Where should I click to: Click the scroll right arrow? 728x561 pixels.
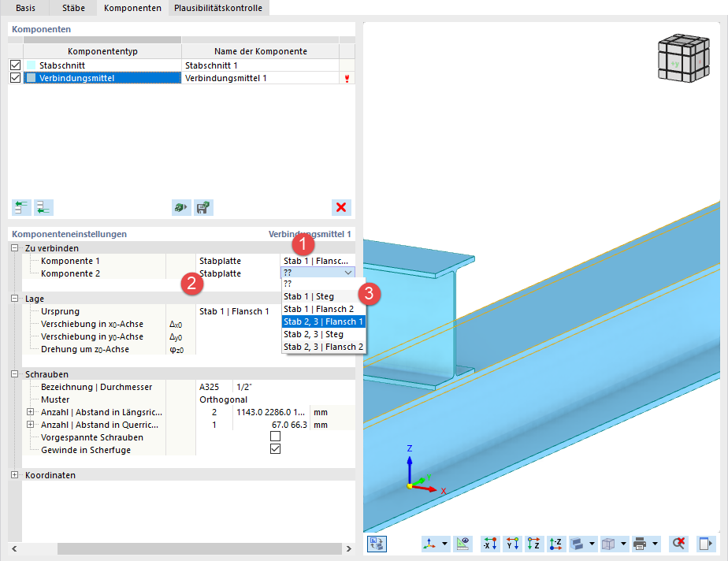point(349,548)
